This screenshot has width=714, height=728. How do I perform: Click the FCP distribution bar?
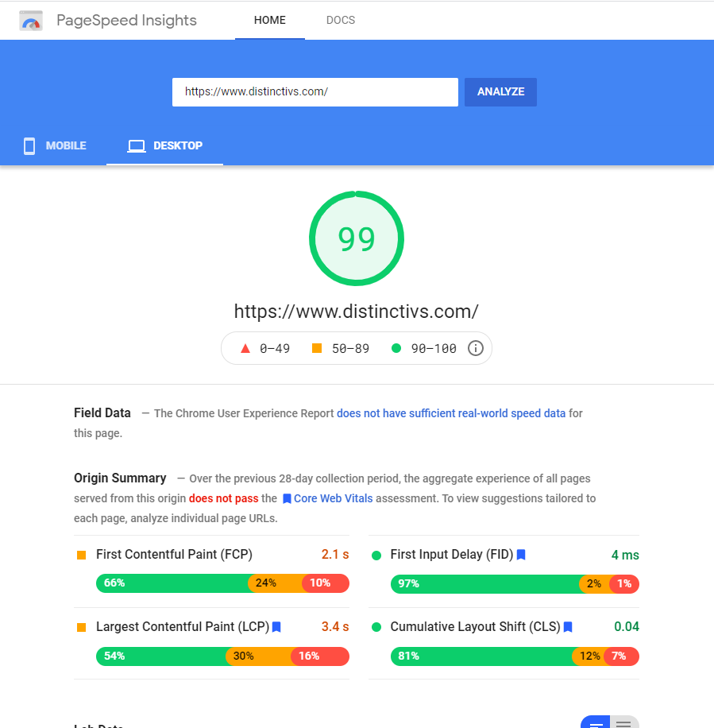(x=222, y=583)
